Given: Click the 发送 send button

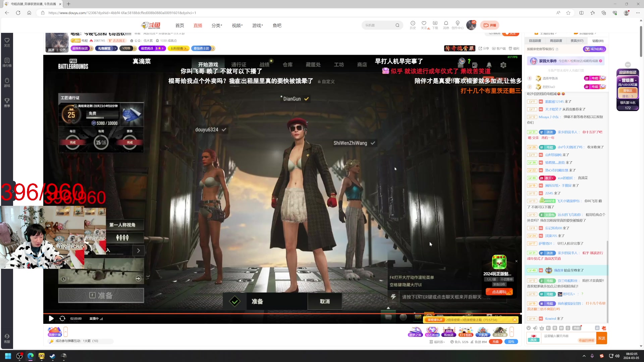Looking at the screenshot, I should 601,338.
